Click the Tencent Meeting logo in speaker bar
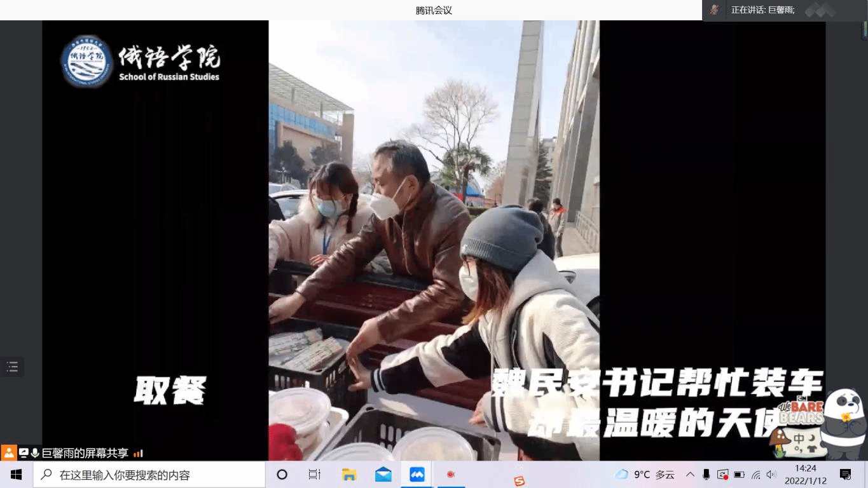The height and width of the screenshot is (488, 868). point(819,10)
